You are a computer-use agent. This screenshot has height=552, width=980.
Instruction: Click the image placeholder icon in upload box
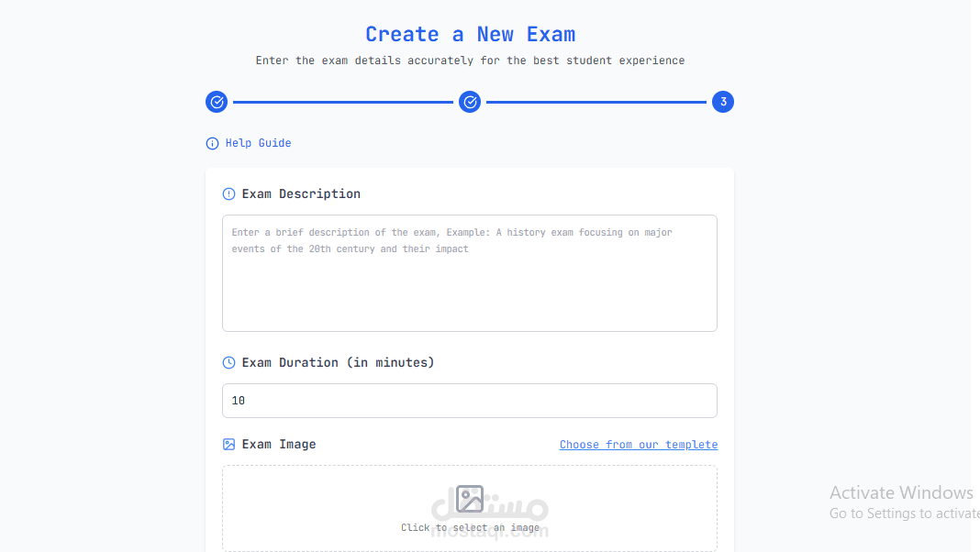[470, 499]
